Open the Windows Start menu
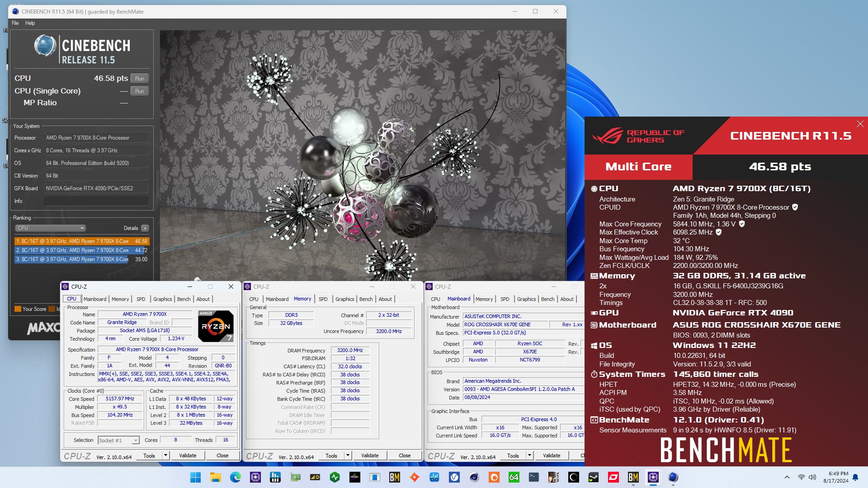 (195, 477)
